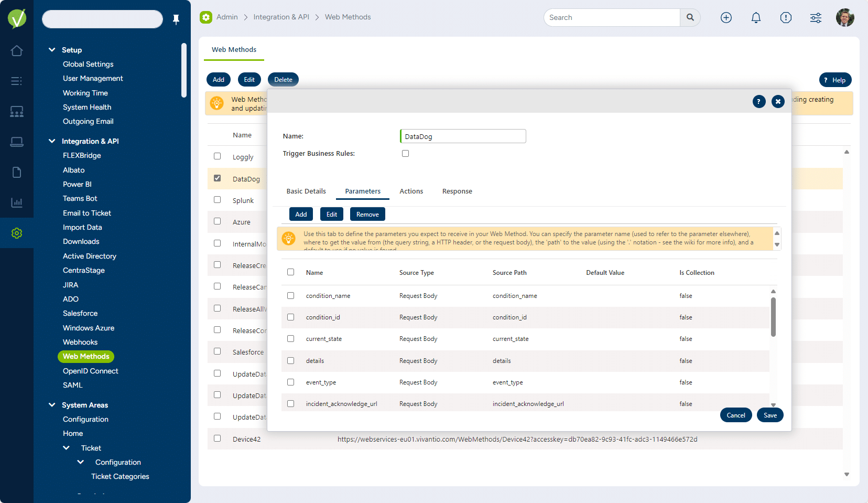Enable Trigger Business Rules checkbox

coord(405,154)
